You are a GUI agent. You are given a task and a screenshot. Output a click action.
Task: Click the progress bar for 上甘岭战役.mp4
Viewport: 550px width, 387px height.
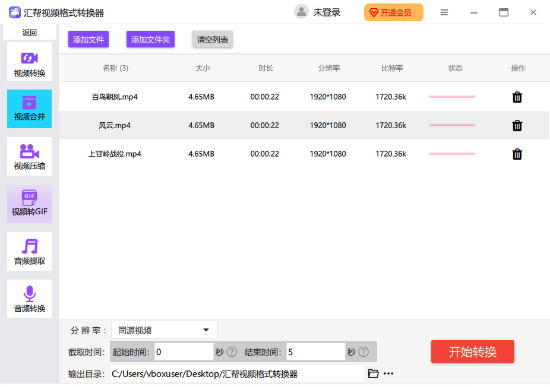[x=452, y=154]
